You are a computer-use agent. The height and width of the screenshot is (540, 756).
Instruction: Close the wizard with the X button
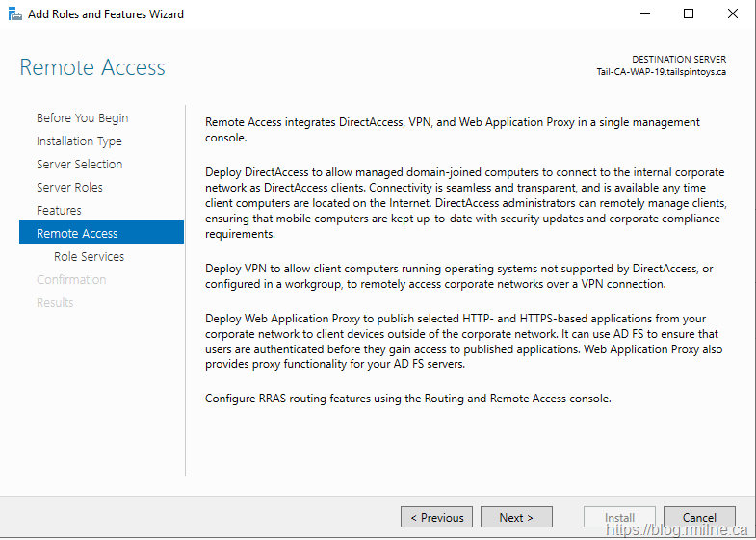coord(733,14)
